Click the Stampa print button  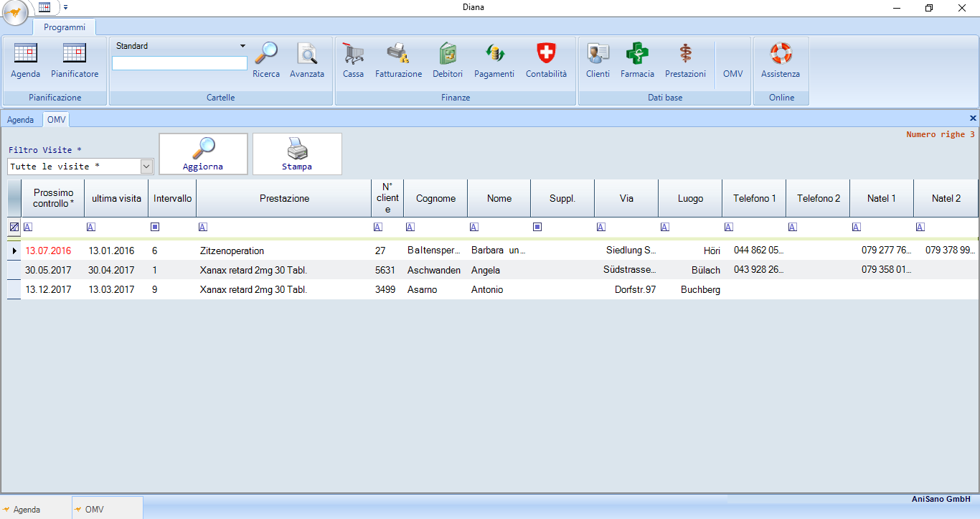297,154
